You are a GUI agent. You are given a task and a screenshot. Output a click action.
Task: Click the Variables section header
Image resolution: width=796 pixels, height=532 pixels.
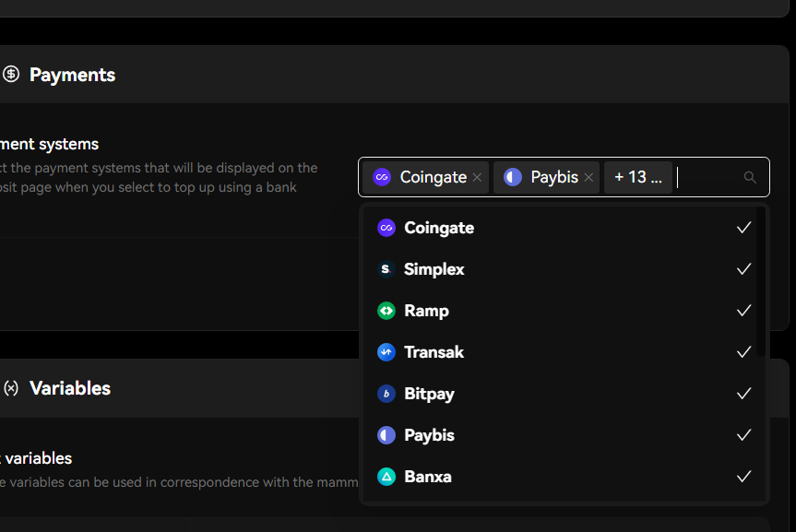click(69, 388)
